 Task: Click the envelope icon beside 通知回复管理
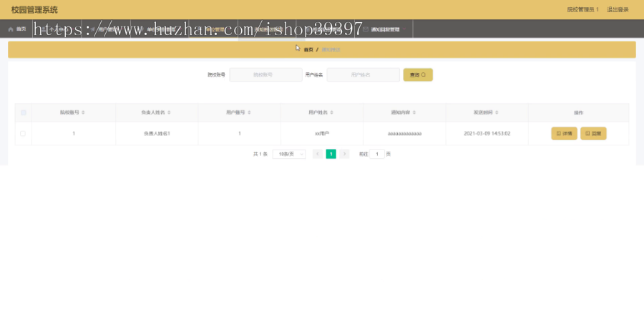tap(366, 29)
